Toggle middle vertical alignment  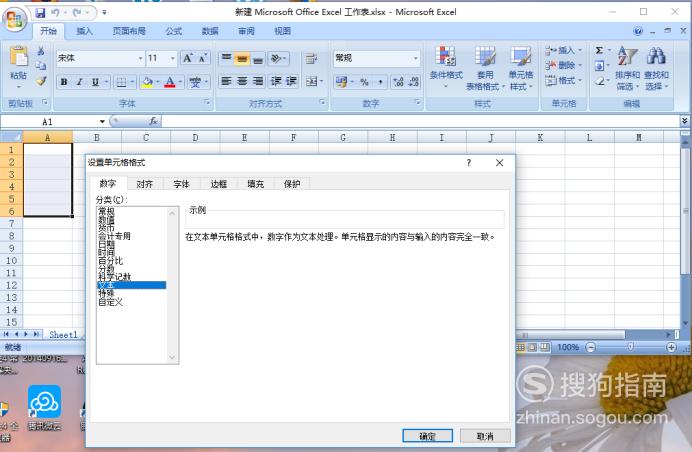coord(242,58)
